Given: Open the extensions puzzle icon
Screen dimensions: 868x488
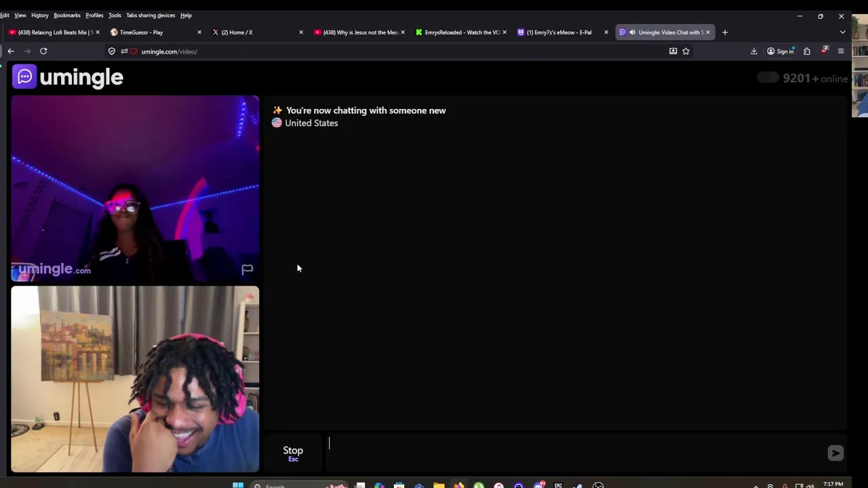Looking at the screenshot, I should [807, 51].
